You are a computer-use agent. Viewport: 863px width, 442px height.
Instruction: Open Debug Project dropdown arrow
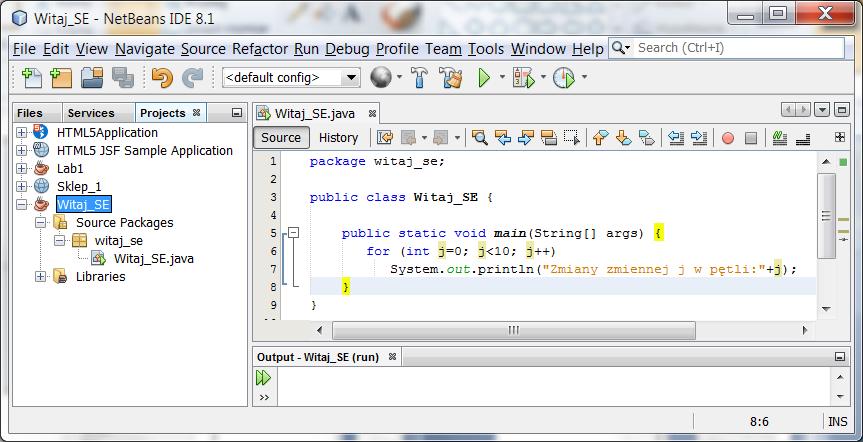click(x=543, y=77)
